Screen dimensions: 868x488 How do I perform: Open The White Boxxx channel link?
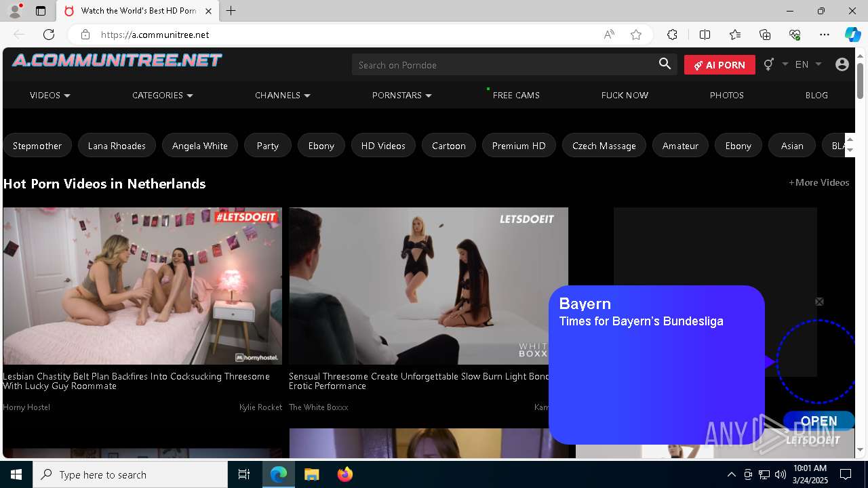(x=319, y=407)
